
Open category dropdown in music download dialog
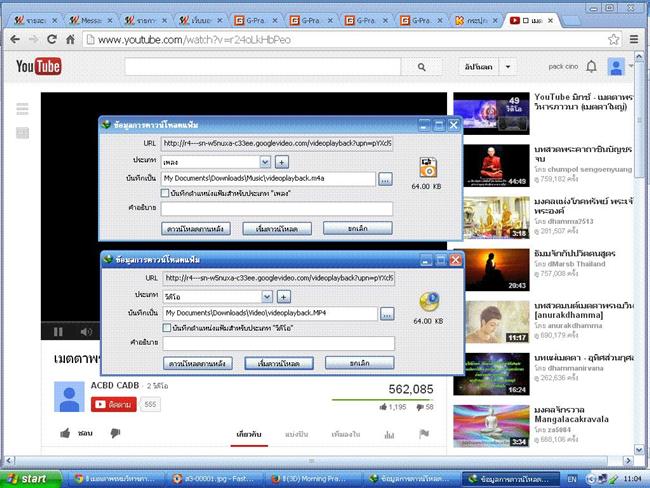pyautogui.click(x=265, y=162)
